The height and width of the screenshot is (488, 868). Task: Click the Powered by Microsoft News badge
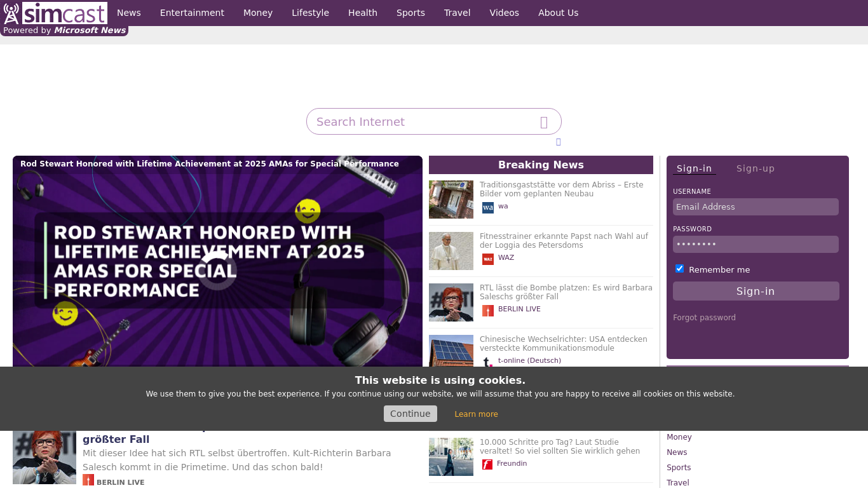[x=64, y=30]
